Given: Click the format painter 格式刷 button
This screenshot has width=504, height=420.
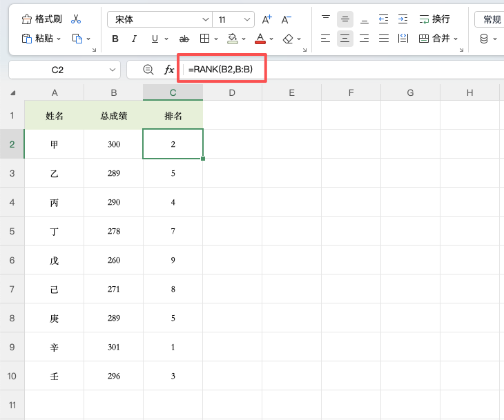Looking at the screenshot, I should click(x=42, y=19).
